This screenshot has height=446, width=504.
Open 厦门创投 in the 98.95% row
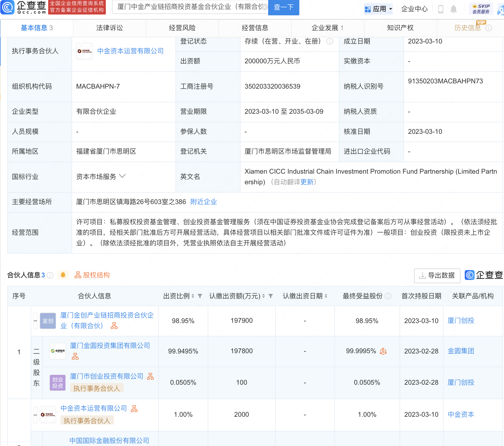tap(461, 321)
